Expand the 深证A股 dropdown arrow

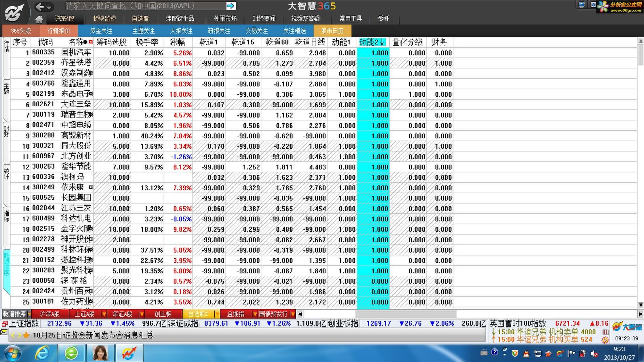[x=142, y=314]
